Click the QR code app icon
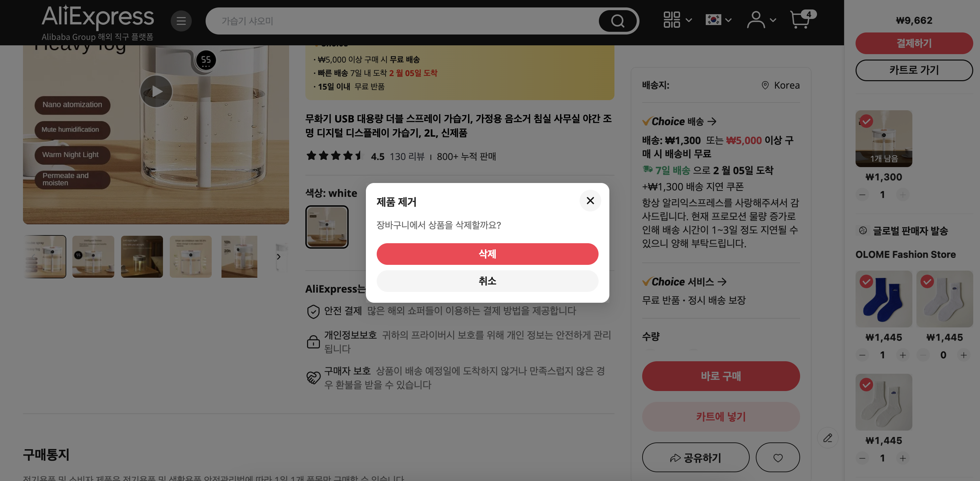This screenshot has width=980, height=481. point(672,20)
